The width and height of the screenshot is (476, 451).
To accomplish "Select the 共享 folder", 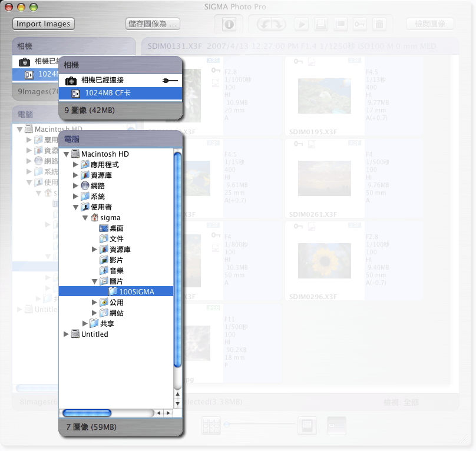I will (x=107, y=323).
